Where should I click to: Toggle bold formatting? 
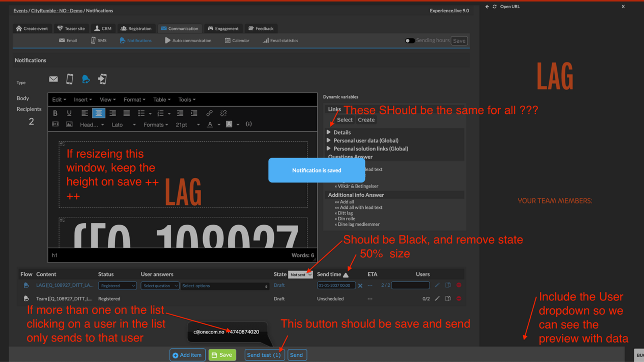point(55,113)
